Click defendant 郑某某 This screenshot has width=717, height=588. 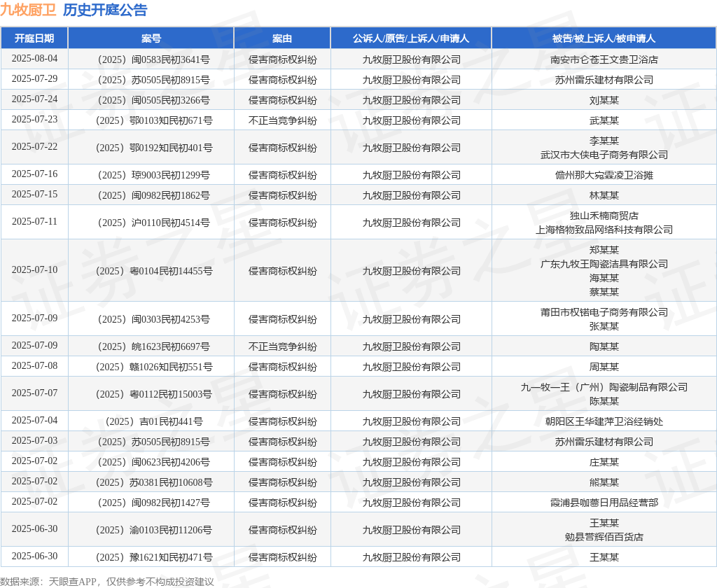click(604, 250)
